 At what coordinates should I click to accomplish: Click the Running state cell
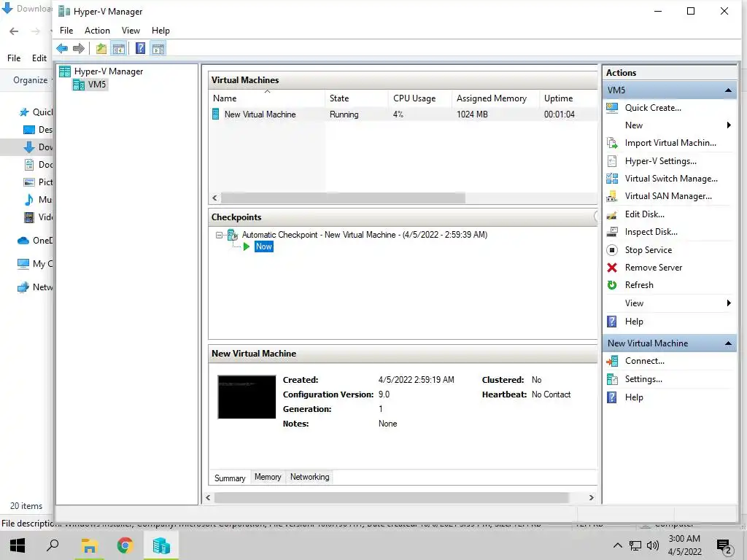344,114
